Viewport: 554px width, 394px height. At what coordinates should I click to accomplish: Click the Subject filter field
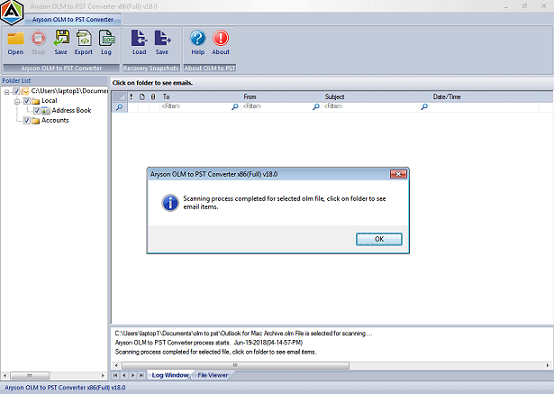372,106
